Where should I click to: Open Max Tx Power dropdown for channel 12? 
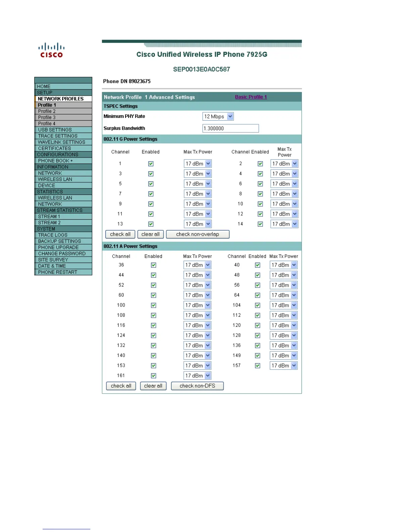point(284,214)
